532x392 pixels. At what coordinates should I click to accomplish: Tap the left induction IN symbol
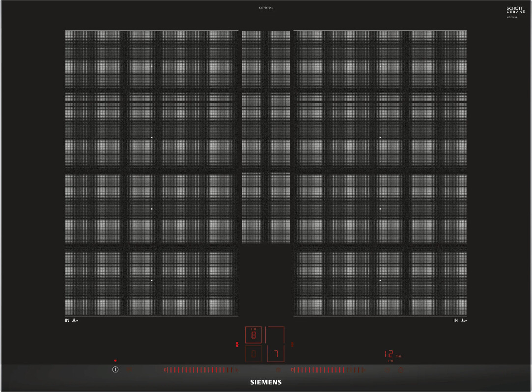[72, 320]
